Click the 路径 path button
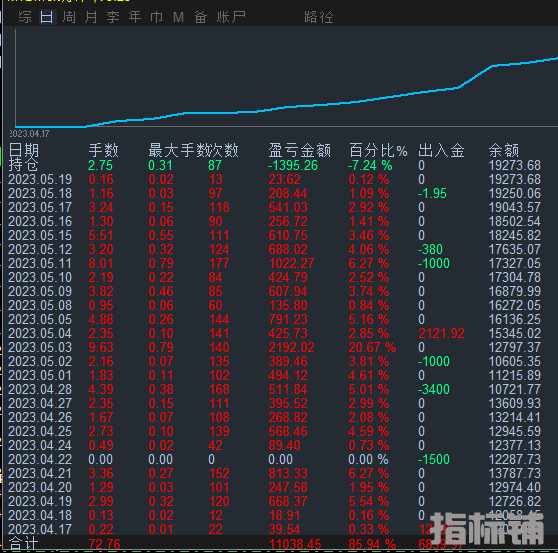 319,17
